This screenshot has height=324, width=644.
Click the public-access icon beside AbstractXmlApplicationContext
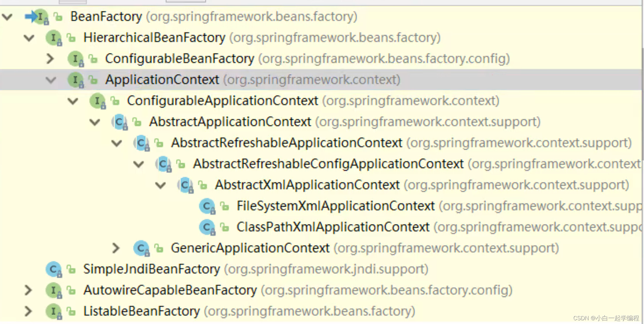(x=202, y=185)
